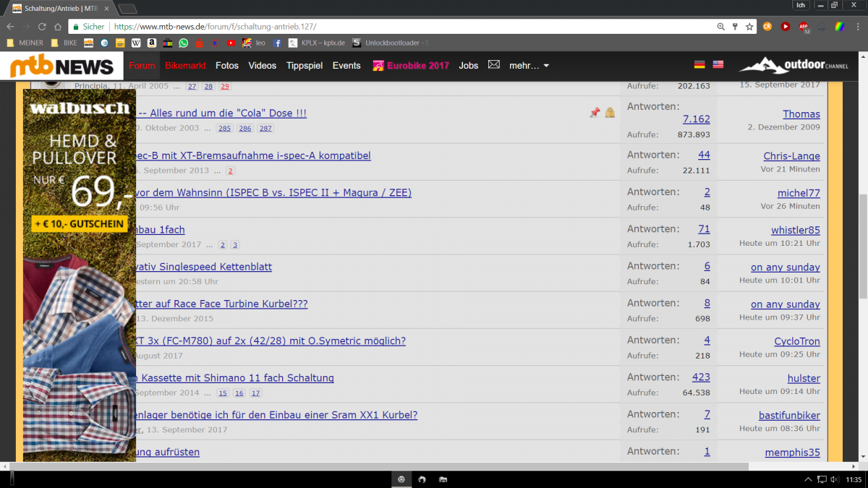The width and height of the screenshot is (868, 488).
Task: Click the zoom magnifier icon in address bar
Action: click(x=720, y=26)
